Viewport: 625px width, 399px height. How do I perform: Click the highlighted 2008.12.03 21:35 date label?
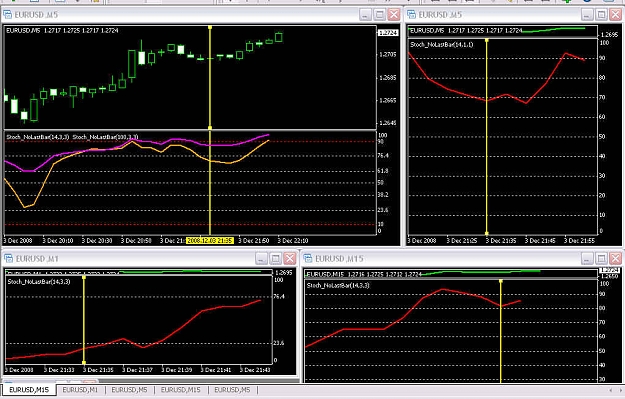click(210, 241)
